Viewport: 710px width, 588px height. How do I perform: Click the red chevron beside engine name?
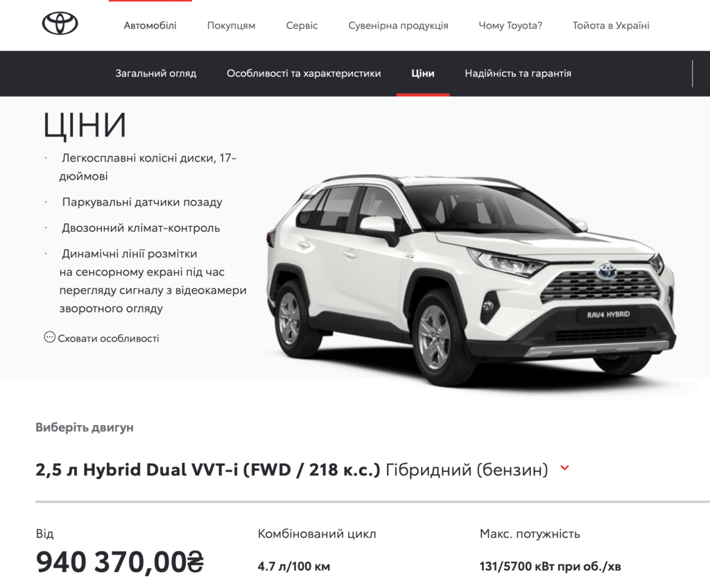(x=564, y=467)
